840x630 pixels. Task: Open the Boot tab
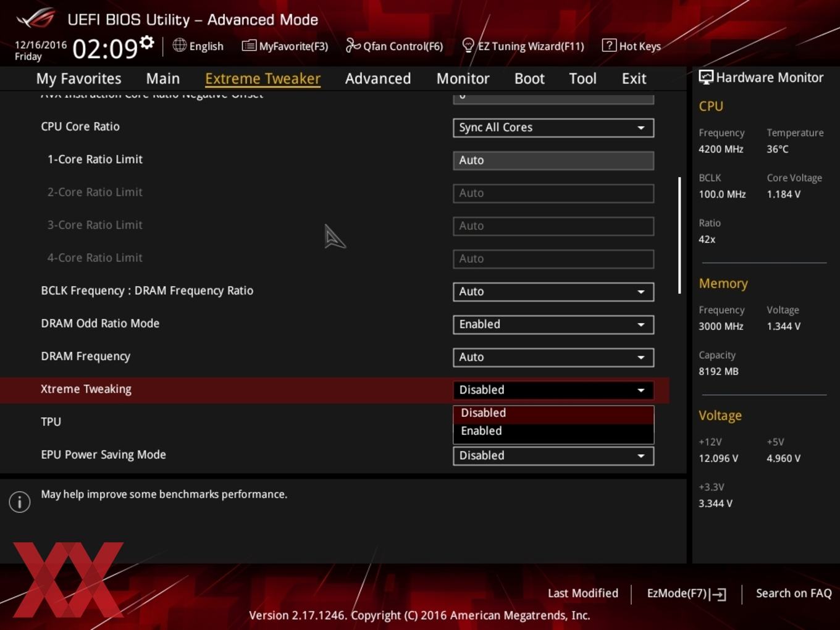click(x=529, y=78)
